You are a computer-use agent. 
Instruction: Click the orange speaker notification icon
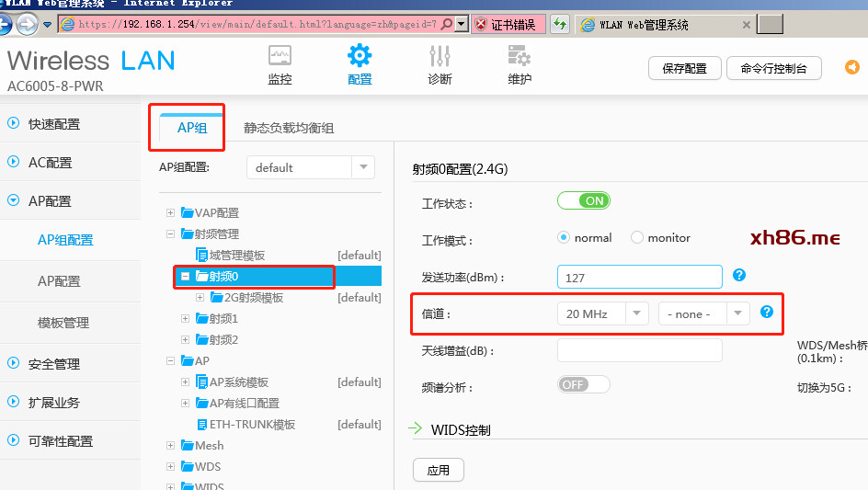coord(852,68)
